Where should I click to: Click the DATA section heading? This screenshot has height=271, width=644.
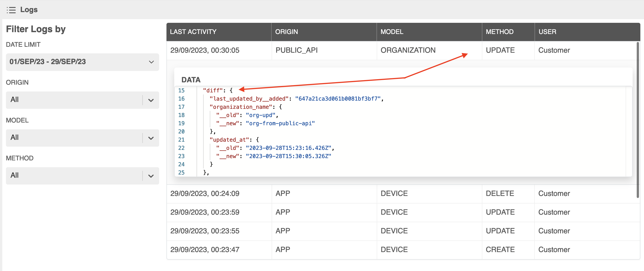(x=191, y=80)
